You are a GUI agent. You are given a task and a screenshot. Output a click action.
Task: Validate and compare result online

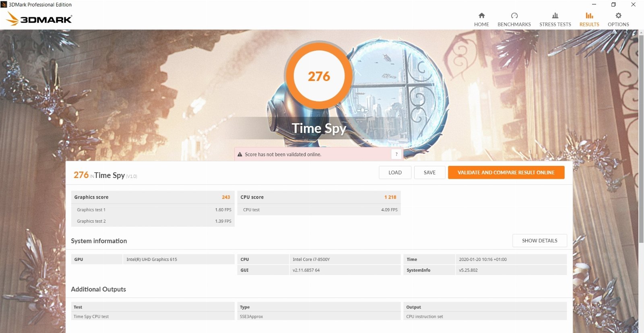click(506, 172)
